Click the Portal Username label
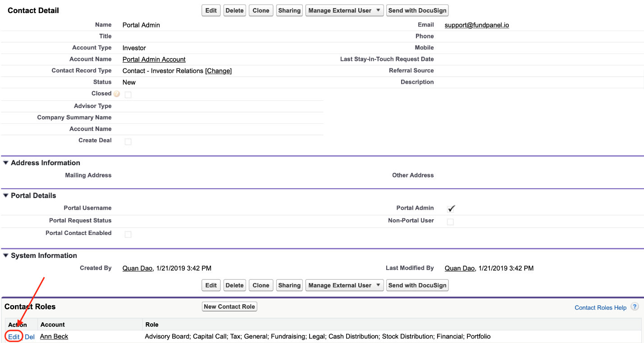This screenshot has height=343, width=644. [x=88, y=208]
